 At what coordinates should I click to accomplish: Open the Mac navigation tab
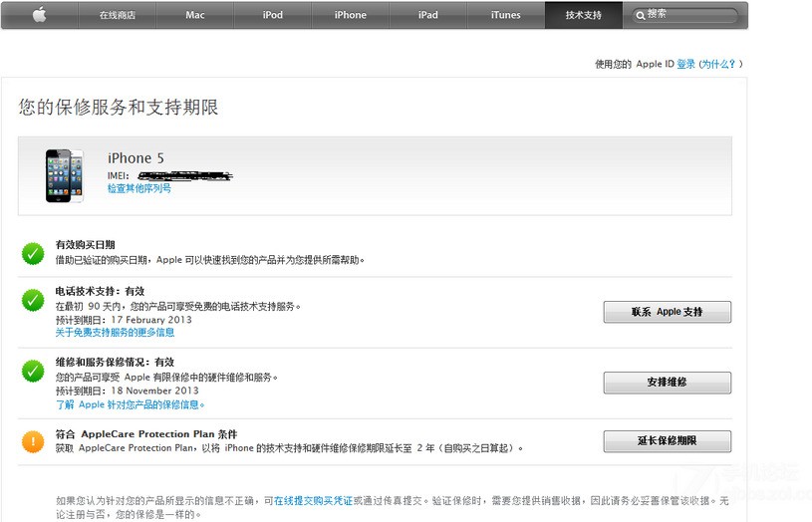pos(194,15)
